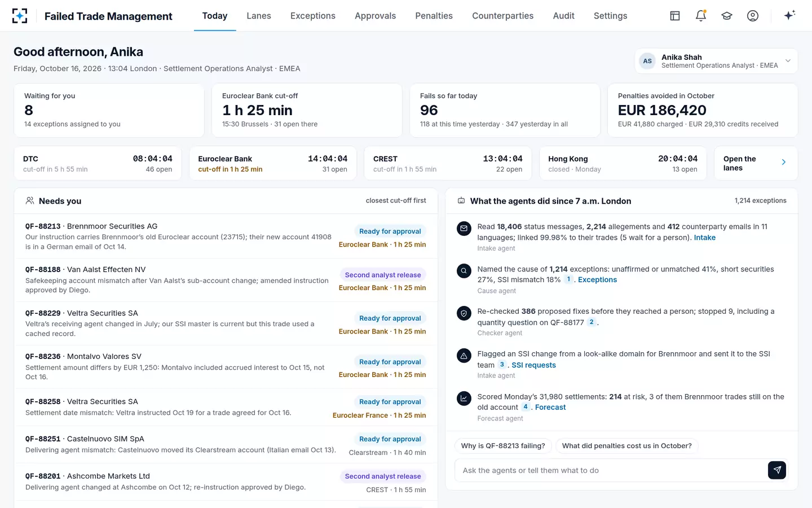Follow the Exceptions link in Cause agent entry
The image size is (812, 508).
[597, 280]
